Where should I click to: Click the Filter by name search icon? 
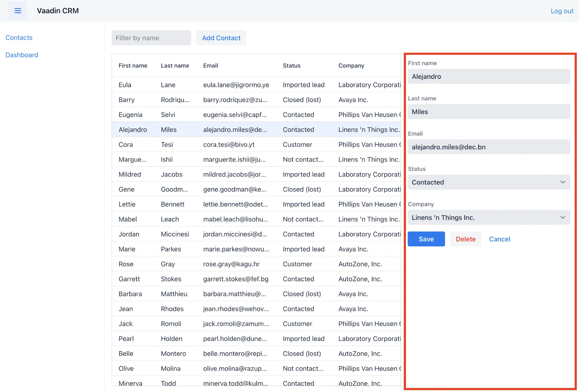click(x=151, y=38)
